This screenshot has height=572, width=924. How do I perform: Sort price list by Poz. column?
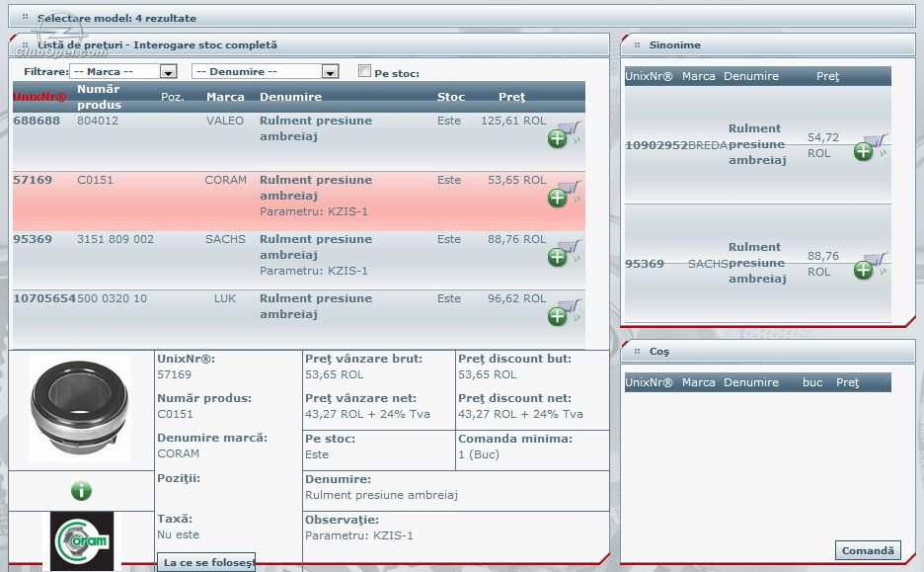pyautogui.click(x=173, y=97)
